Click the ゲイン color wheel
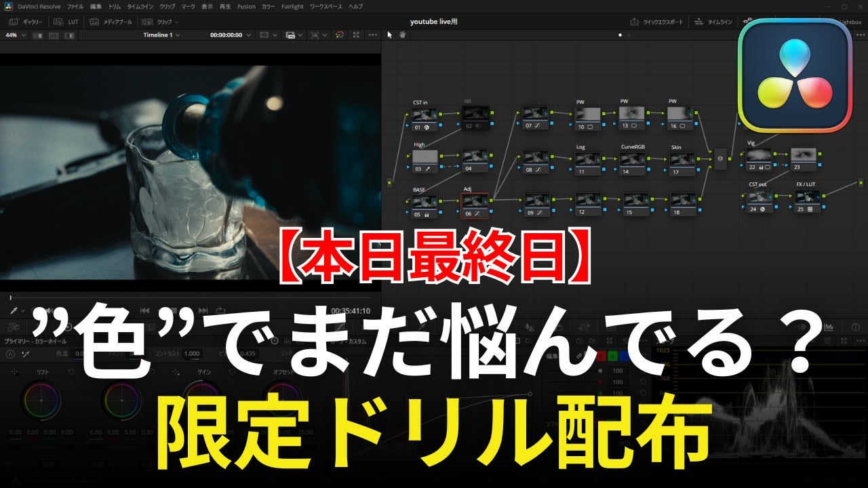868x488 pixels. tap(202, 401)
